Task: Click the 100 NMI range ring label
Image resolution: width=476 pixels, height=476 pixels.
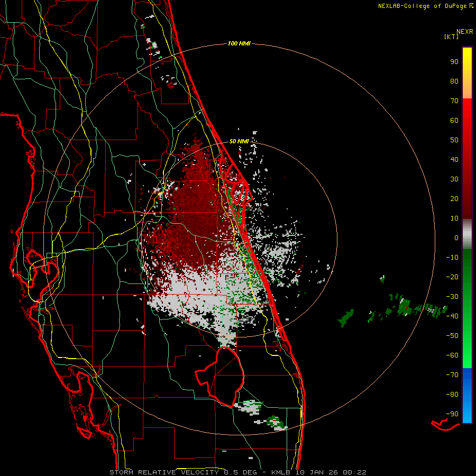Action: 239,44
